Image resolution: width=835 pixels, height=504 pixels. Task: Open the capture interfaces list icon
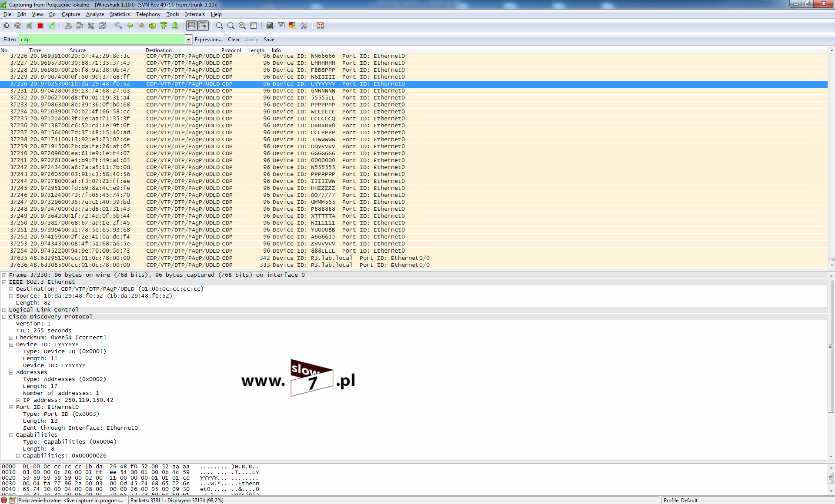[x=7, y=26]
